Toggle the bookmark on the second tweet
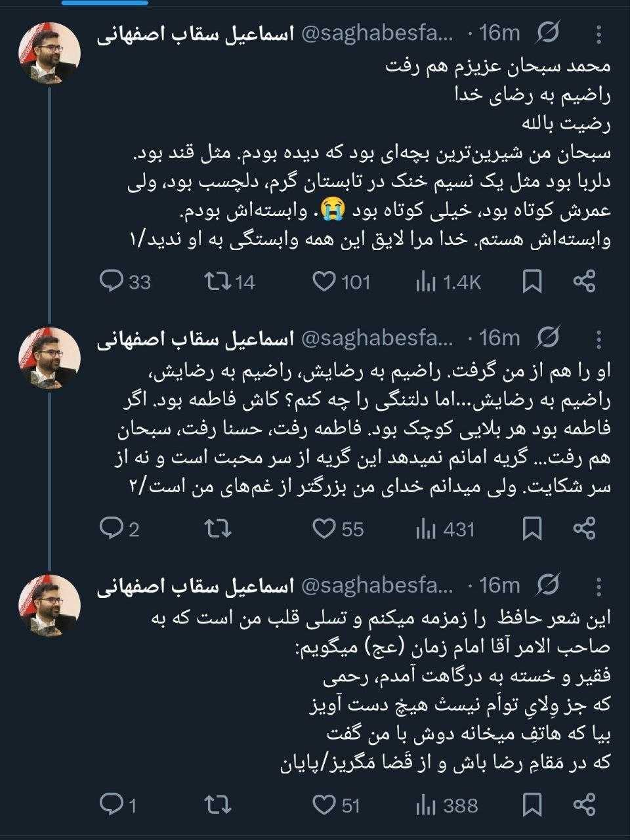 coord(533,528)
